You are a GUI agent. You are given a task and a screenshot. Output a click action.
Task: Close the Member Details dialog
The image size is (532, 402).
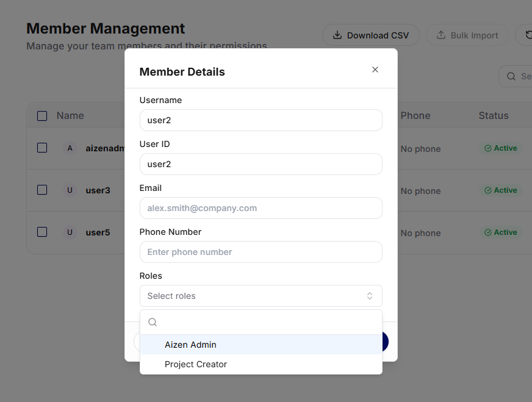tap(375, 70)
